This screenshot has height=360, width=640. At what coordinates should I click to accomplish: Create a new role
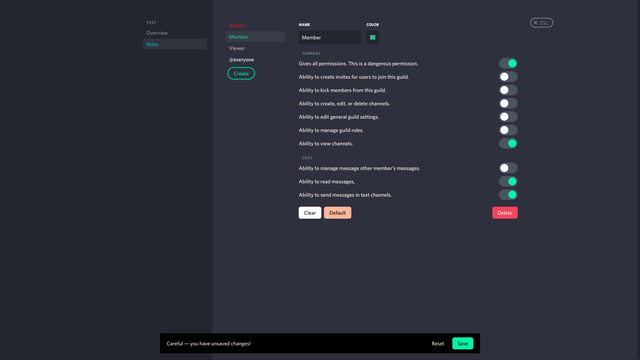click(x=241, y=73)
